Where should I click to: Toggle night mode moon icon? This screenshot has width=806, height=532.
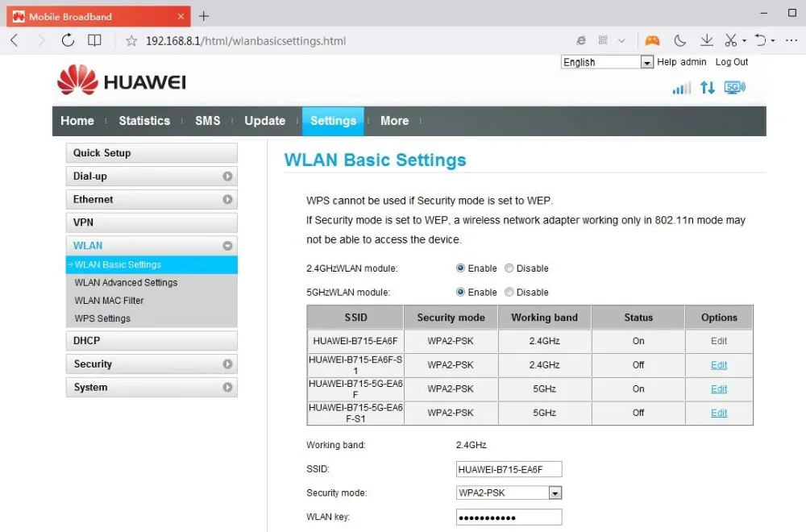coord(679,40)
